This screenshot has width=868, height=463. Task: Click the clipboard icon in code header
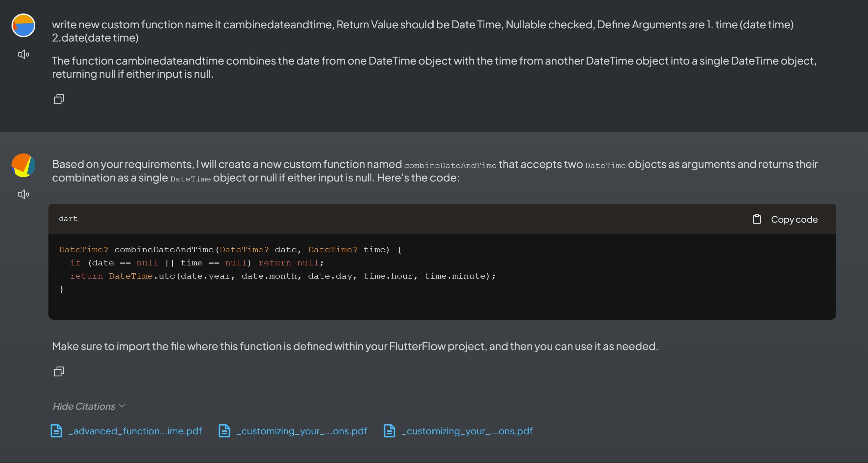point(757,219)
